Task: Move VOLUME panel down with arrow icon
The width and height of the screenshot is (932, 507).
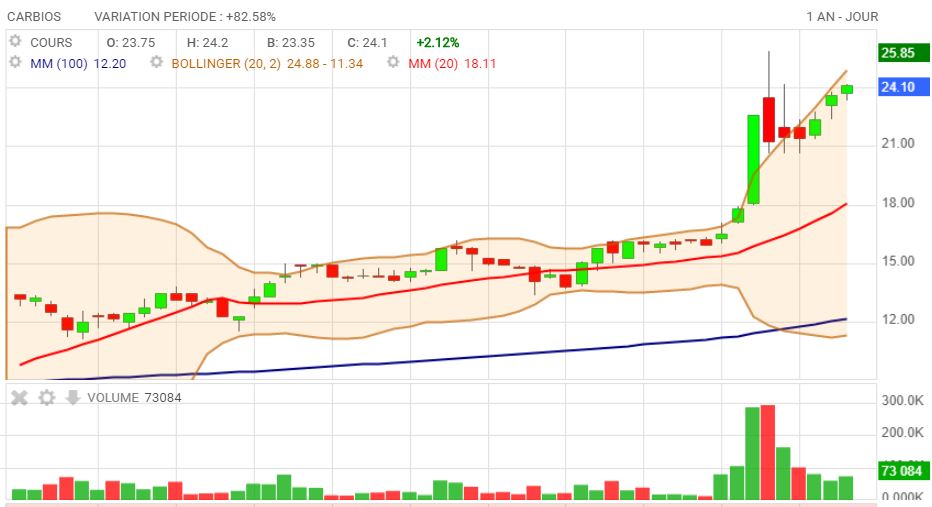Action: (72, 397)
